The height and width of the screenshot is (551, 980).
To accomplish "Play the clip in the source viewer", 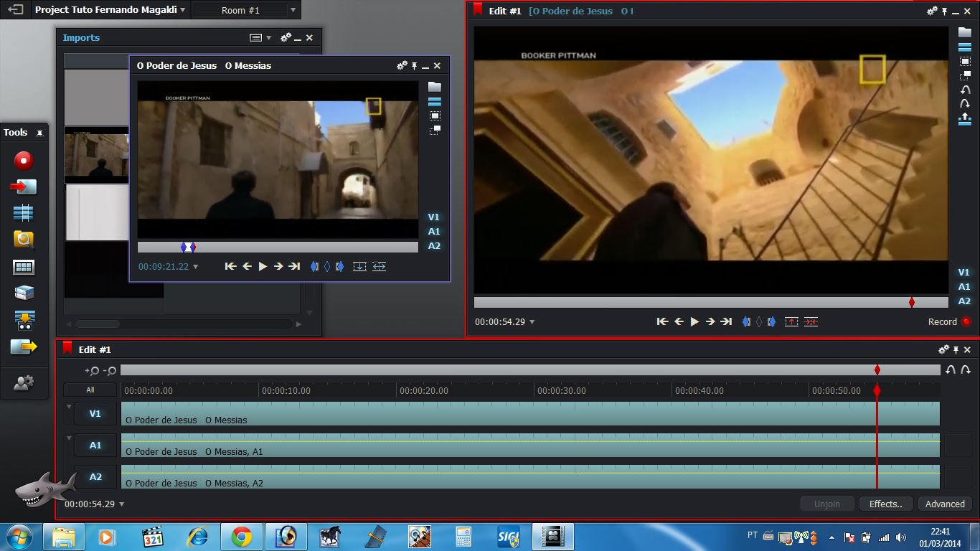I will coord(263,266).
